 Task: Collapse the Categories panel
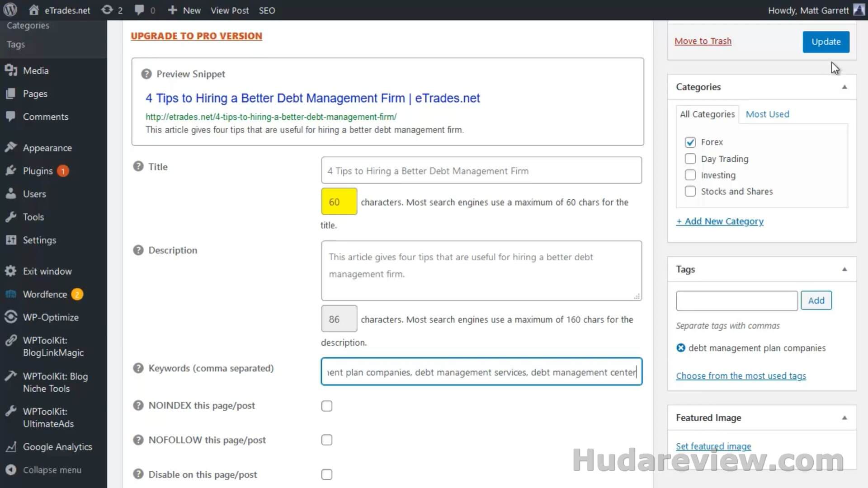coord(844,87)
